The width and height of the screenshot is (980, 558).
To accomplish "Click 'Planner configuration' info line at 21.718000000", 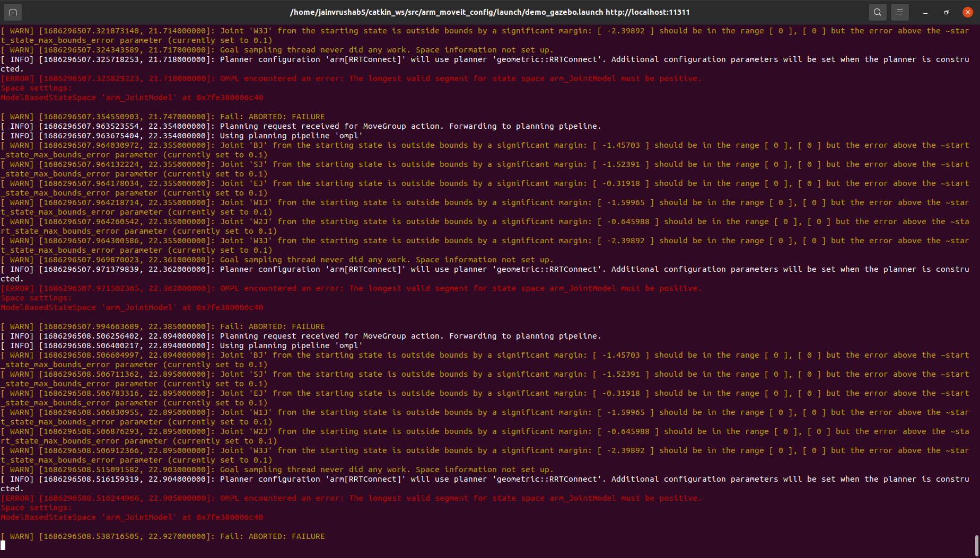I will coord(485,64).
